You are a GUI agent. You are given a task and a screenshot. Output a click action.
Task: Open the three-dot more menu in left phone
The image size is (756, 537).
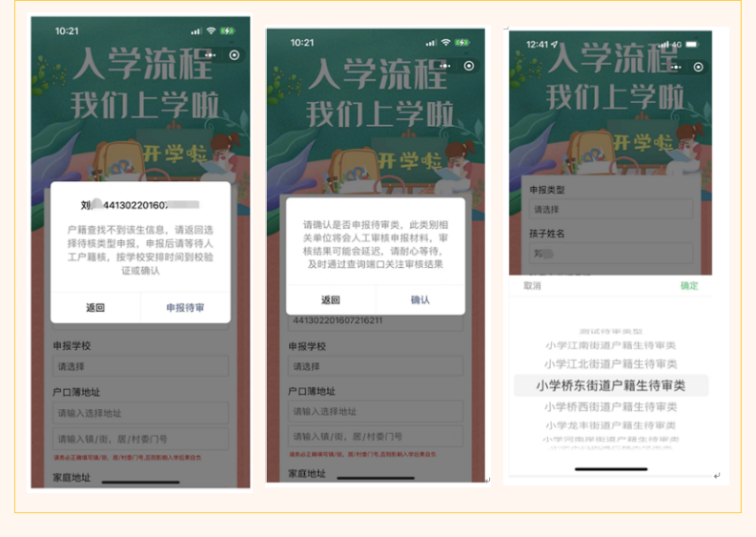click(213, 54)
